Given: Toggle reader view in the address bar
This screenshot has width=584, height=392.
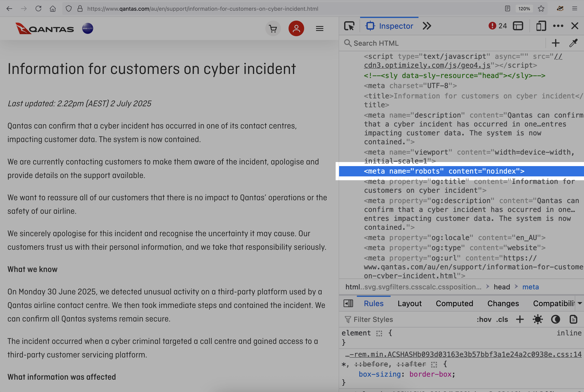Looking at the screenshot, I should pyautogui.click(x=507, y=9).
